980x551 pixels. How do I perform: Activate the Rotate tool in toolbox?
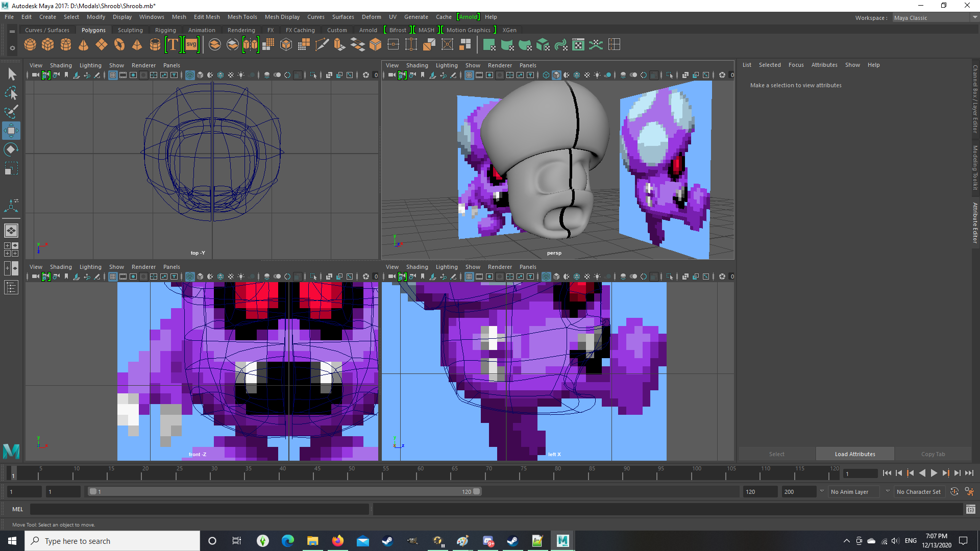11,149
